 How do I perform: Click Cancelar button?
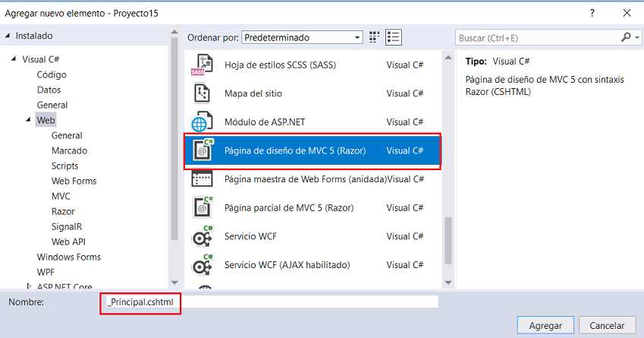[x=607, y=325]
